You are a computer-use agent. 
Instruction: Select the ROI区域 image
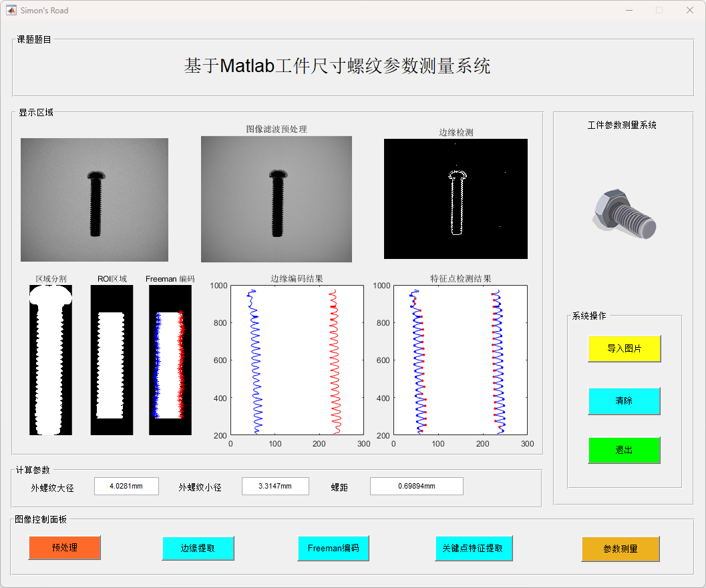click(x=112, y=360)
